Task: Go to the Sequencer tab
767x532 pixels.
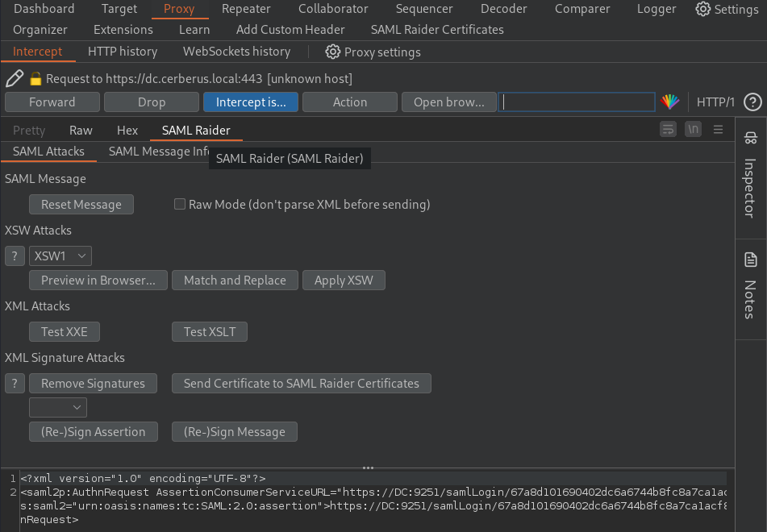Action: 424,9
